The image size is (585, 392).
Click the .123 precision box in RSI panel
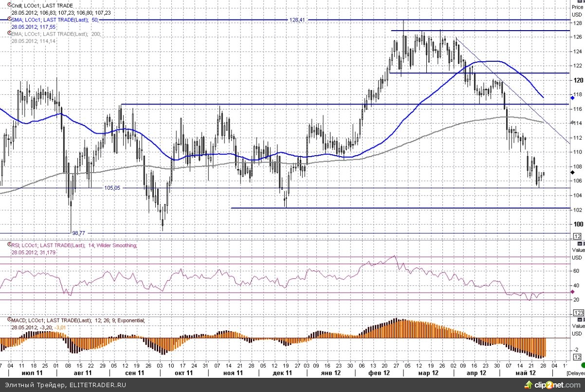[x=579, y=312]
